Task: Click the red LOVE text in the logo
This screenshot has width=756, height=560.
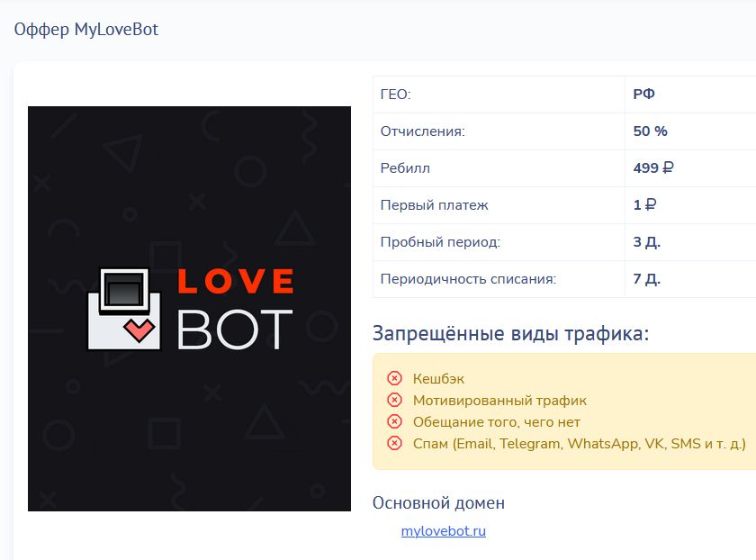Action: pos(235,281)
